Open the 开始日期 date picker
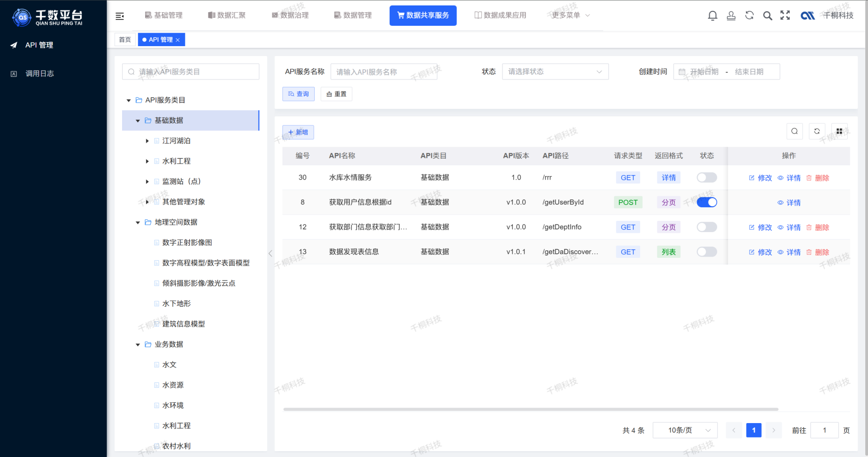This screenshot has width=868, height=457. 704,71
